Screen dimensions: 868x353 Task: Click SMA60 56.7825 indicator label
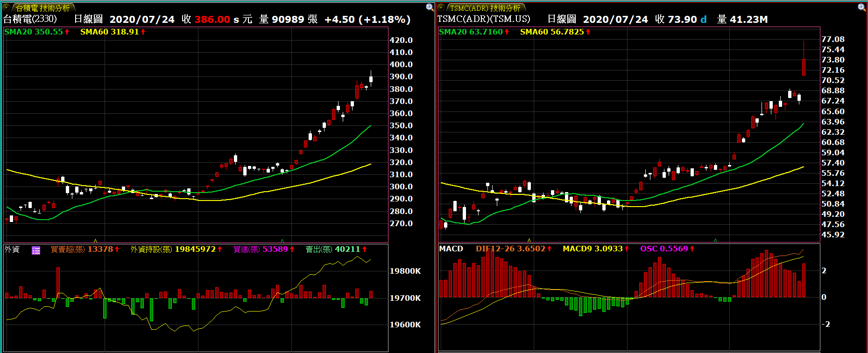pyautogui.click(x=552, y=32)
